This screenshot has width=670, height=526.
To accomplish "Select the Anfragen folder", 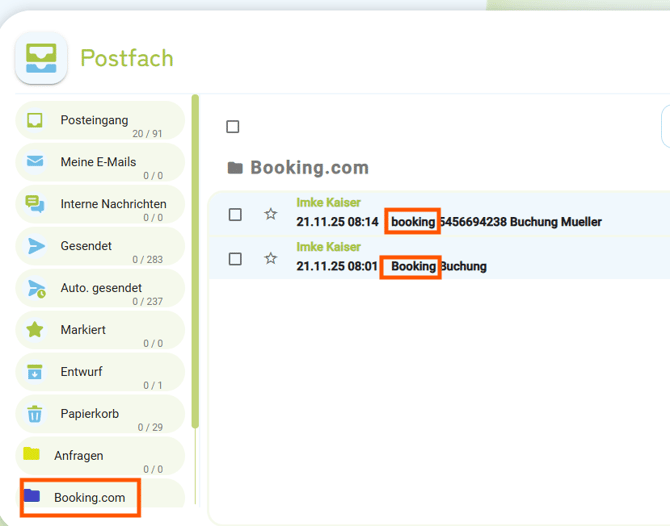I will click(x=100, y=455).
